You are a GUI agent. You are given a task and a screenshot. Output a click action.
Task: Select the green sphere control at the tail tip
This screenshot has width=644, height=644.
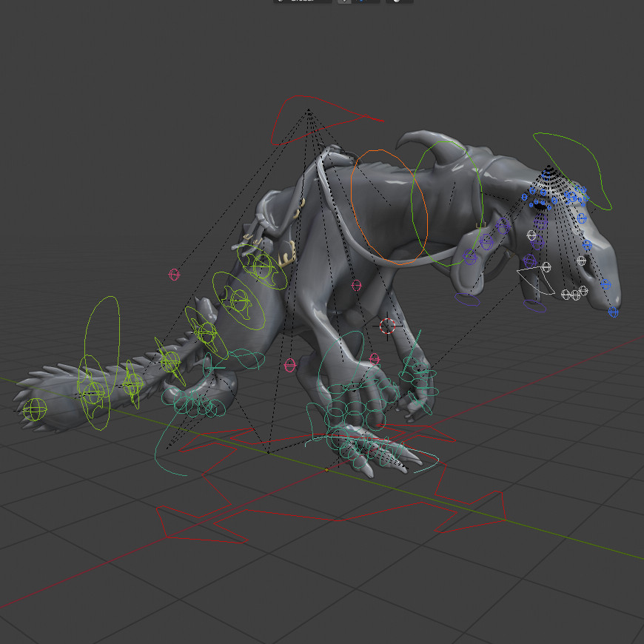tap(35, 409)
